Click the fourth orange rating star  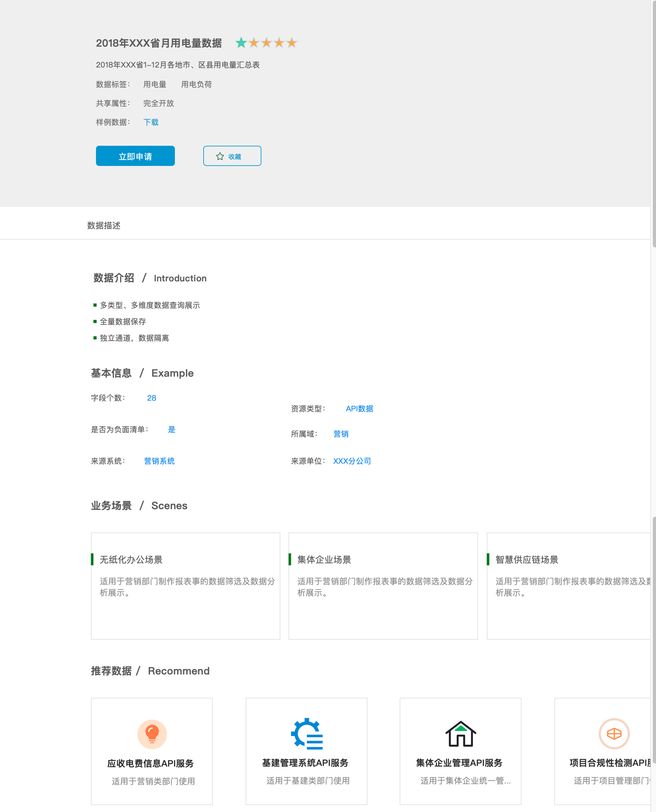[x=279, y=43]
